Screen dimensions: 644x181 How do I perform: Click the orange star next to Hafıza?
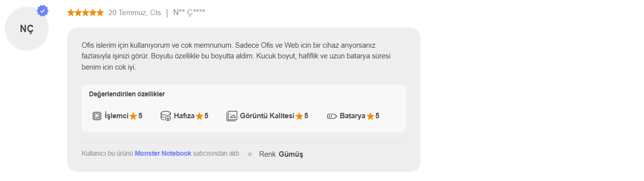coord(199,116)
